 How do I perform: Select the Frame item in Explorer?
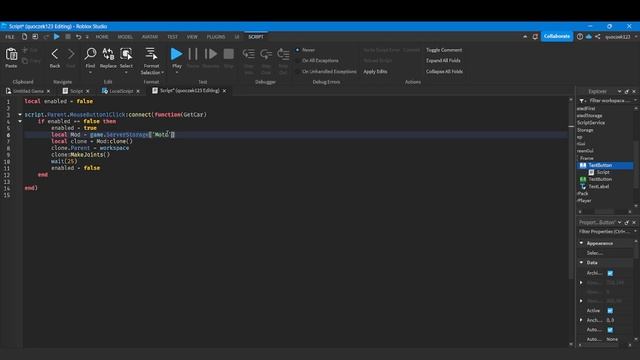(587, 158)
